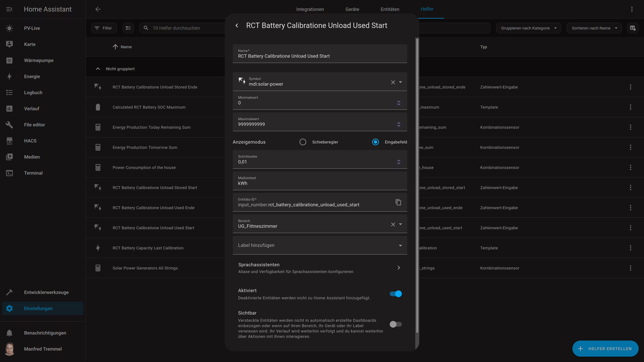Select the Schieberegler display mode
Screen dimensions: 644x362
point(303,142)
